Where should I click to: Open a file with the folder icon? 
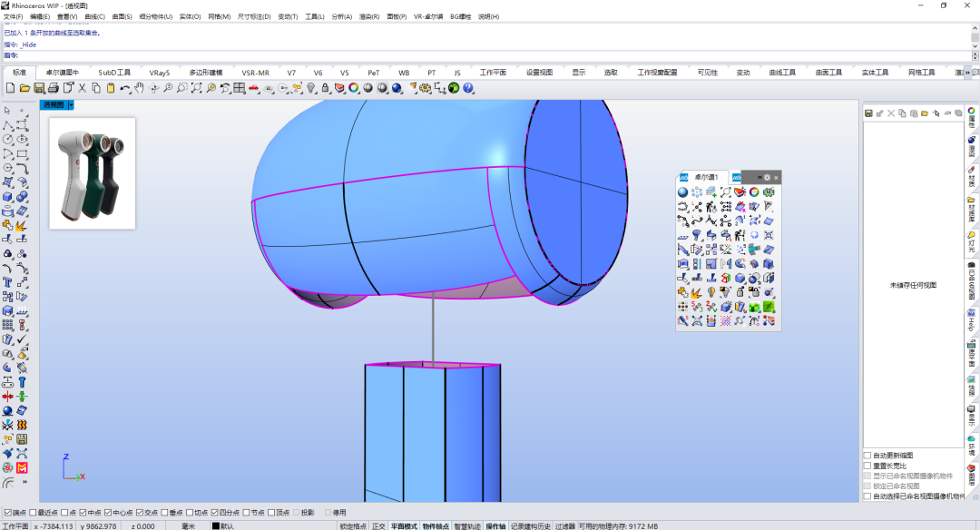click(x=24, y=88)
